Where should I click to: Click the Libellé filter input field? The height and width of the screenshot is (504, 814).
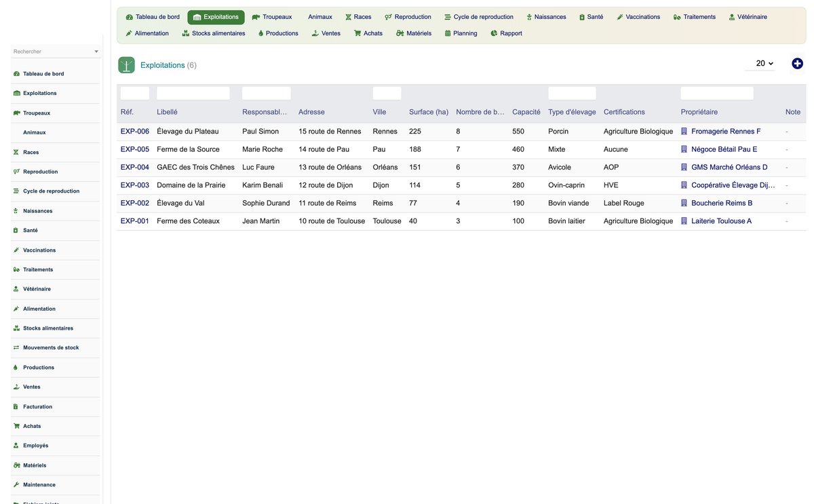193,93
